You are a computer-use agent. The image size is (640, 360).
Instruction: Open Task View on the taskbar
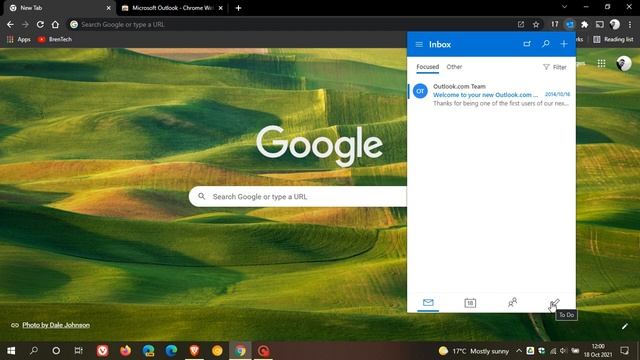tap(78, 351)
